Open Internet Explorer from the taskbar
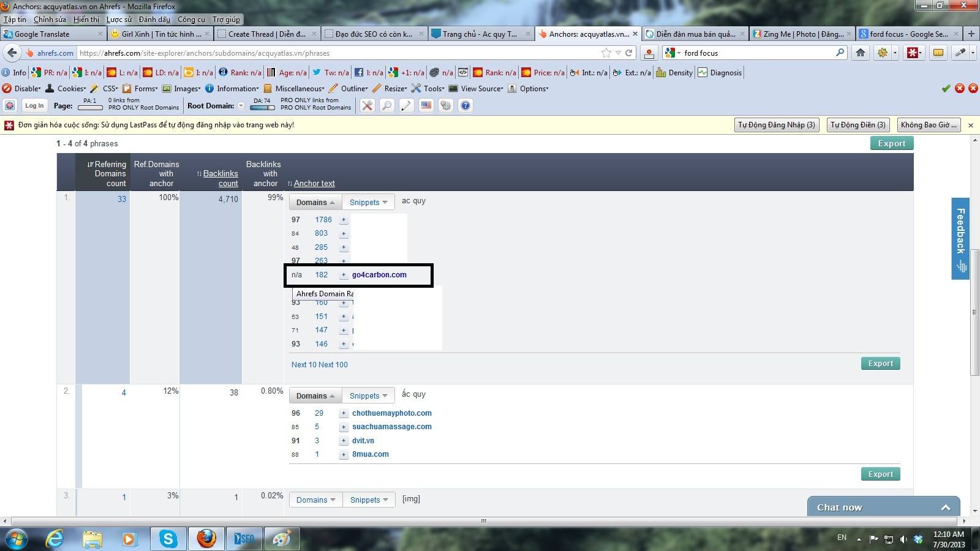Image resolution: width=980 pixels, height=551 pixels. click(55, 539)
